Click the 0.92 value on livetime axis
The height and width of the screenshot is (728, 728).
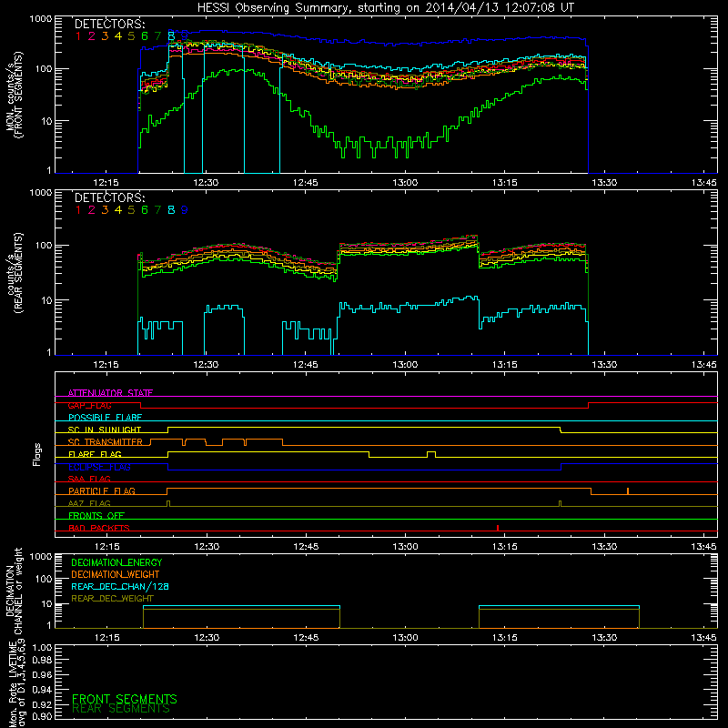(42, 704)
